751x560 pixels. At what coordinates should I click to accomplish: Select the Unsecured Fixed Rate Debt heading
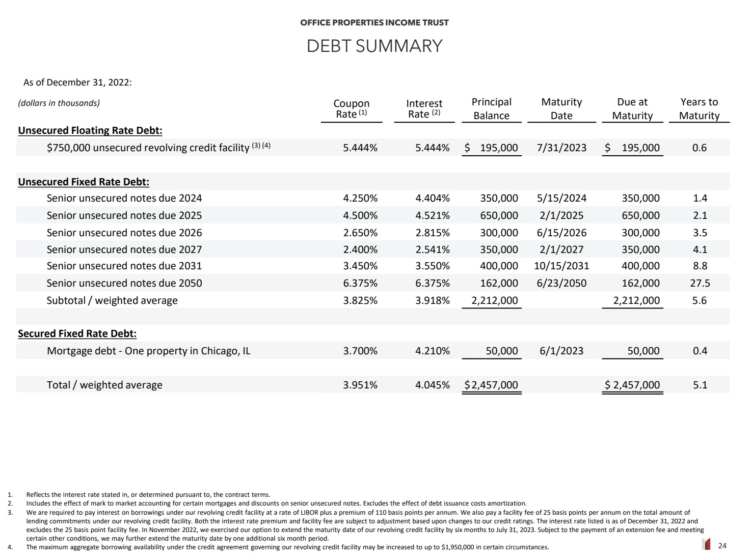(84, 182)
